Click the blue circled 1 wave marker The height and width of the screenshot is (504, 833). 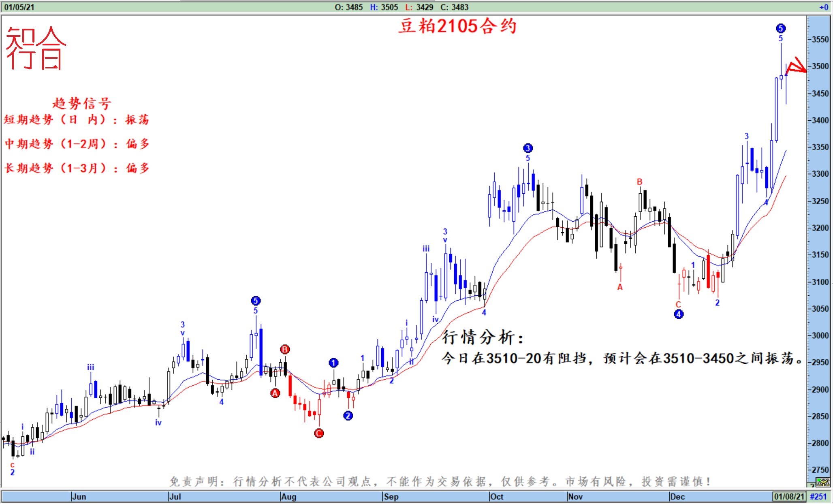point(333,363)
